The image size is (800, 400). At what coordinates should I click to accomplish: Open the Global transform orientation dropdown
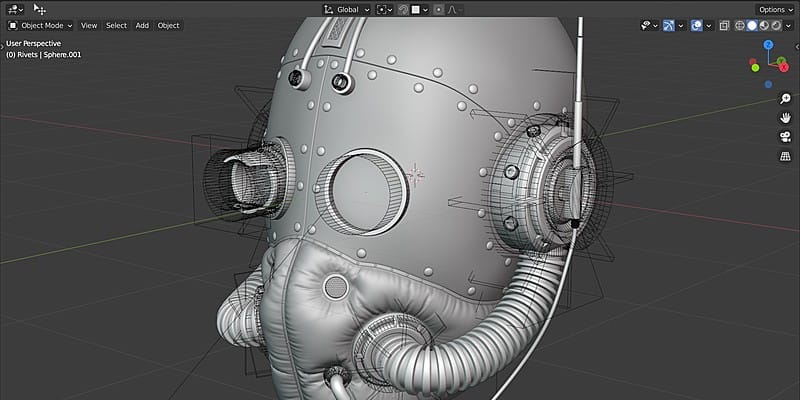(346, 10)
